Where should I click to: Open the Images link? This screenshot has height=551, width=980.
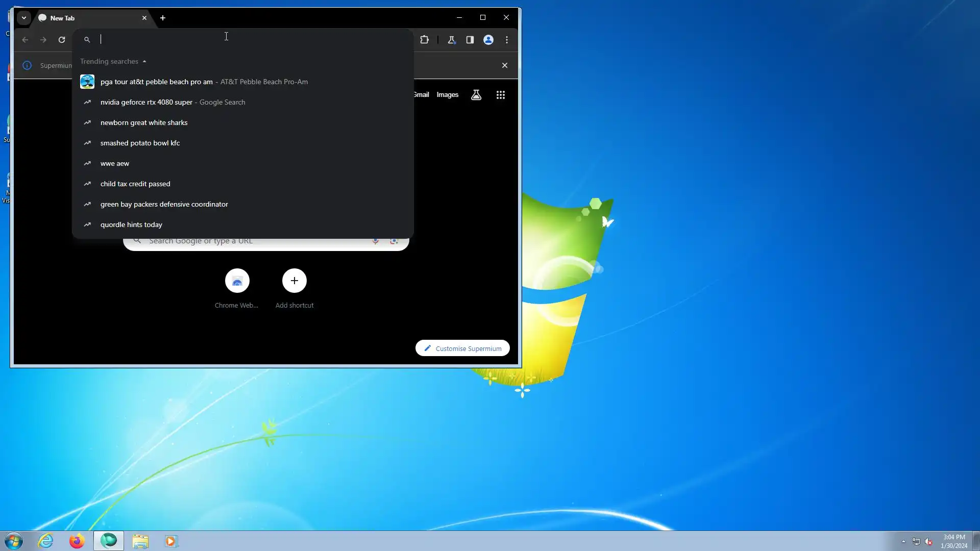pyautogui.click(x=447, y=95)
